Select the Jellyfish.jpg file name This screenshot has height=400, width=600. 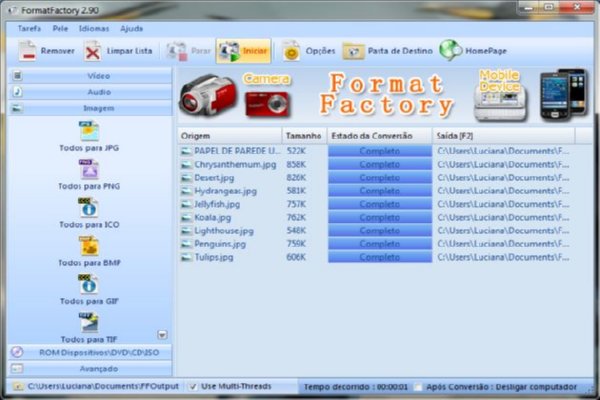coord(217,204)
